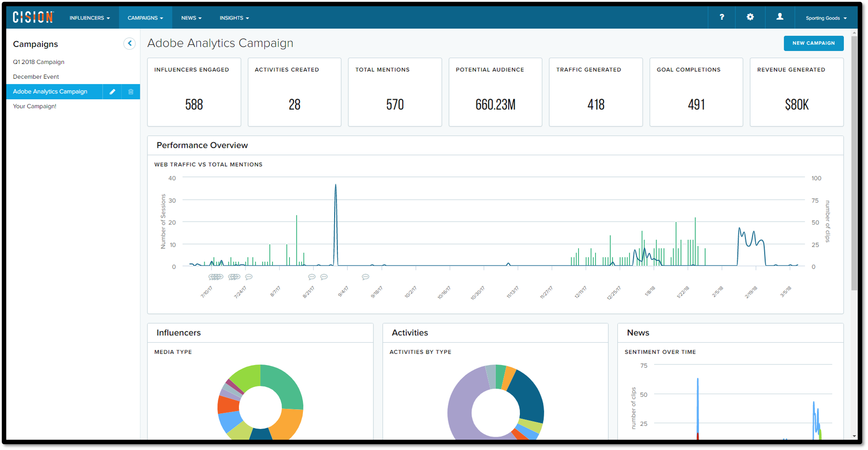Expand the Insights menu

(x=234, y=18)
